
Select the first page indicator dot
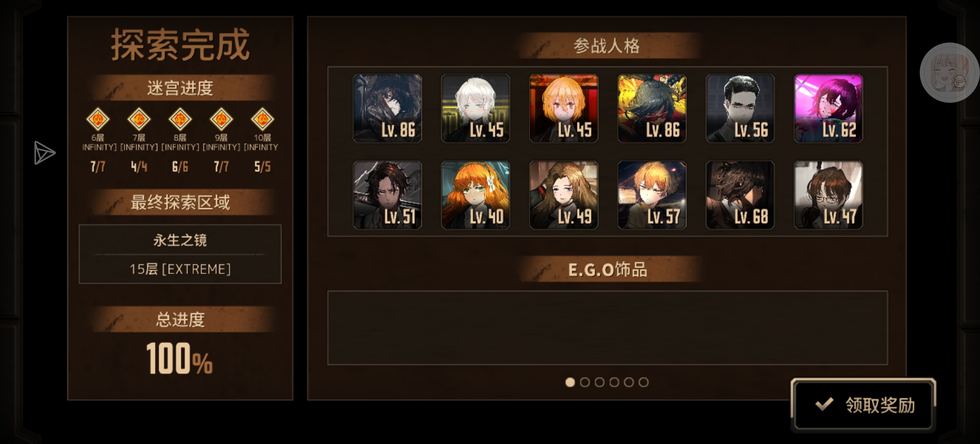point(570,382)
